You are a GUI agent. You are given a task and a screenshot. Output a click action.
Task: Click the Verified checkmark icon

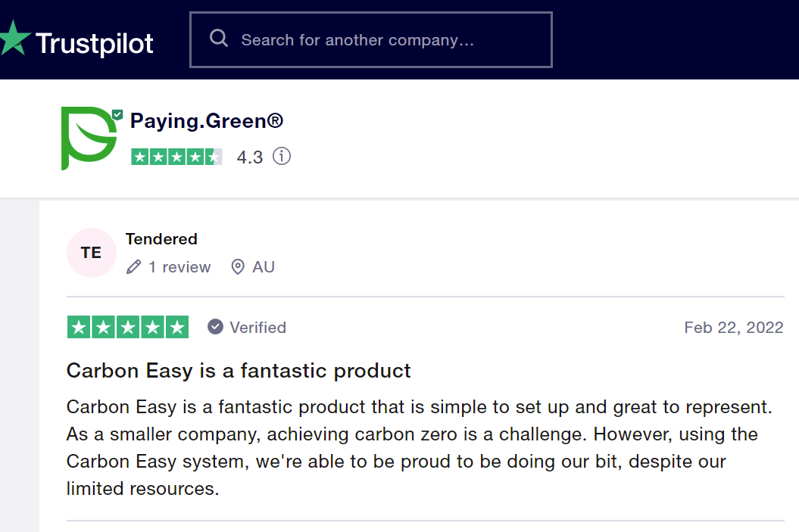pyautogui.click(x=215, y=327)
